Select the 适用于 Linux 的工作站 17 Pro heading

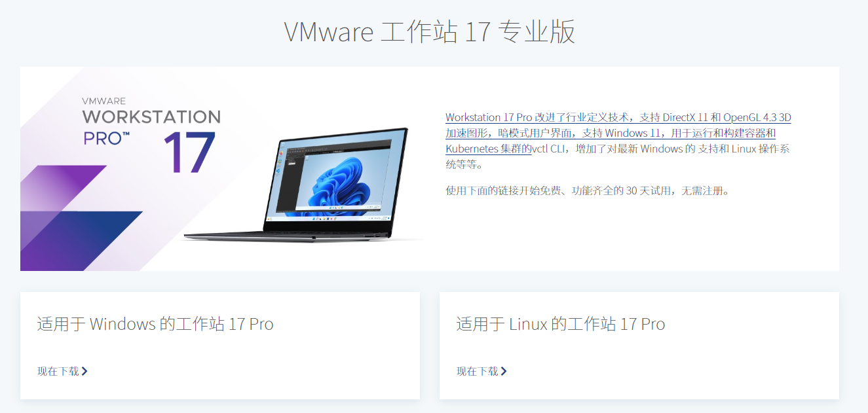point(561,324)
